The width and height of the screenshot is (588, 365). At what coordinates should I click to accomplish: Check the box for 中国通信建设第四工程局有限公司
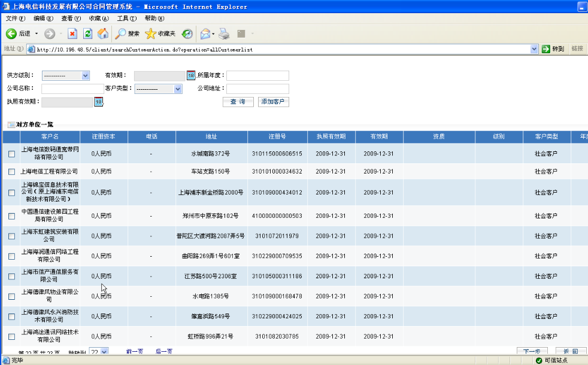coord(11,216)
